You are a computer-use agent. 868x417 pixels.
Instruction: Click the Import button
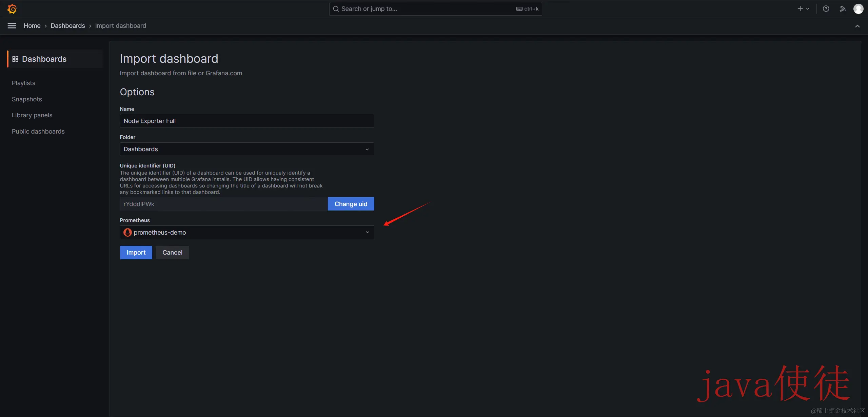pyautogui.click(x=136, y=253)
